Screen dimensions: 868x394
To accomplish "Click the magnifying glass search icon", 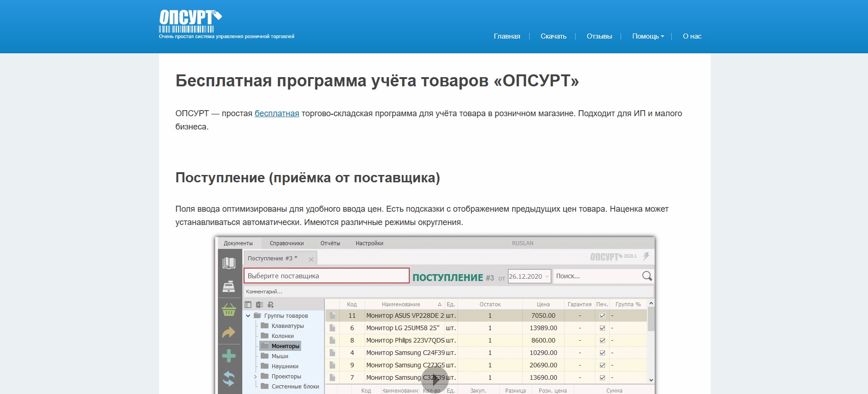I will coord(647,276).
